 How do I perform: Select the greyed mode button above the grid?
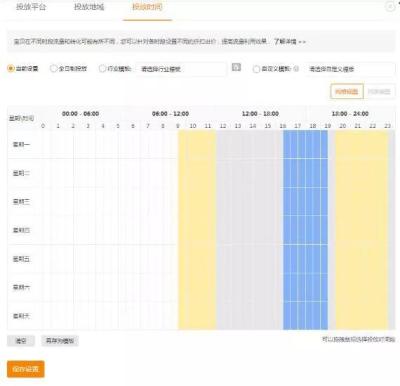pyautogui.click(x=379, y=91)
